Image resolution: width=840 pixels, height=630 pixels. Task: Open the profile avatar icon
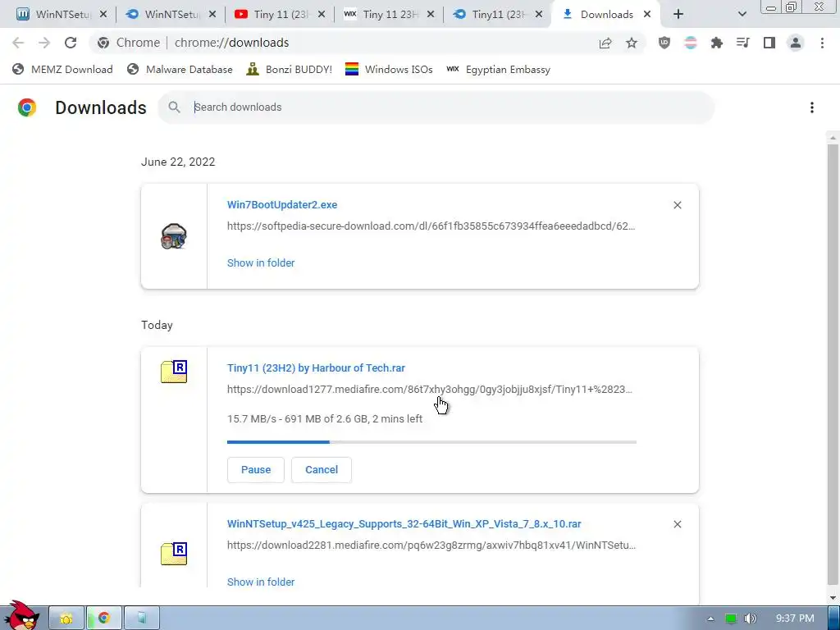point(796,43)
